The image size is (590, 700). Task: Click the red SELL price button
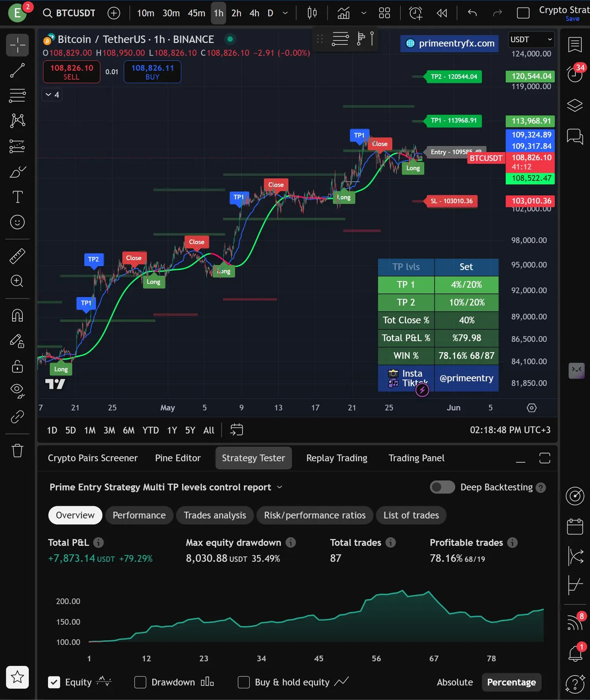(x=72, y=72)
